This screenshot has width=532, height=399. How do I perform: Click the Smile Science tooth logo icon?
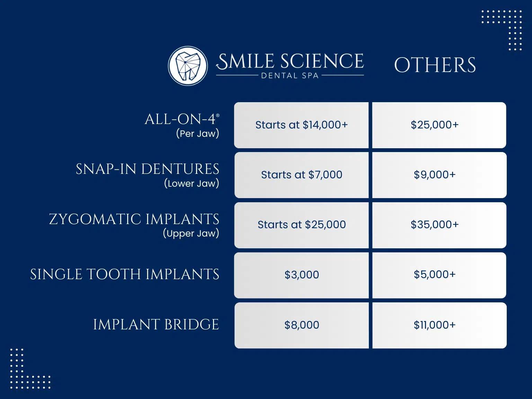188,66
